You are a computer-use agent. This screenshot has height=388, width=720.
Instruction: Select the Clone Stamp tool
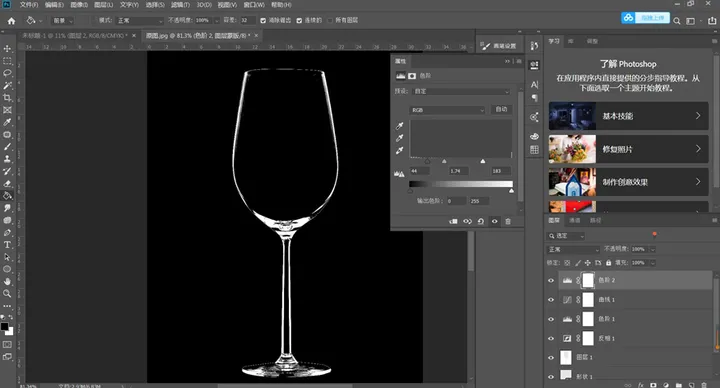(x=7, y=159)
